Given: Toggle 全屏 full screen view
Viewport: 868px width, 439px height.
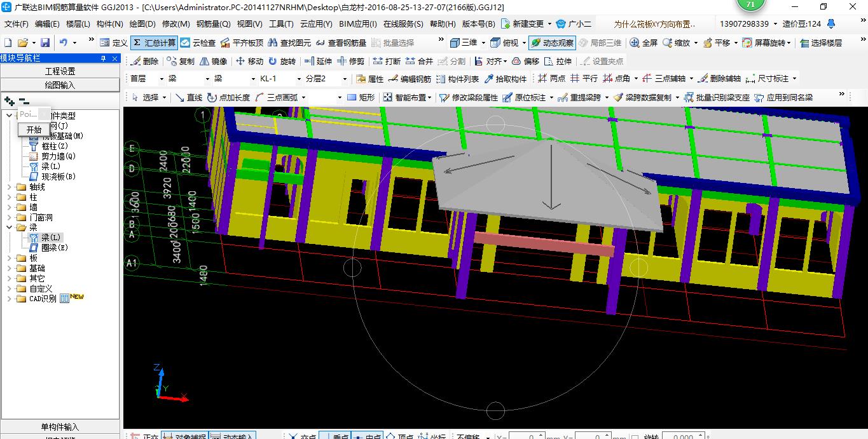Looking at the screenshot, I should (x=644, y=43).
